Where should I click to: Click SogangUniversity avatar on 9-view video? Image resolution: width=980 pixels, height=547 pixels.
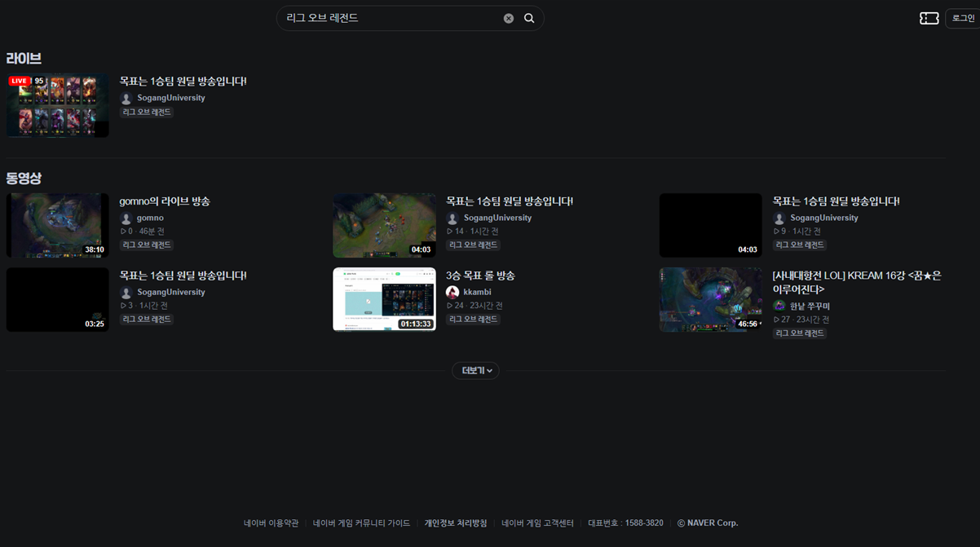[x=779, y=218]
